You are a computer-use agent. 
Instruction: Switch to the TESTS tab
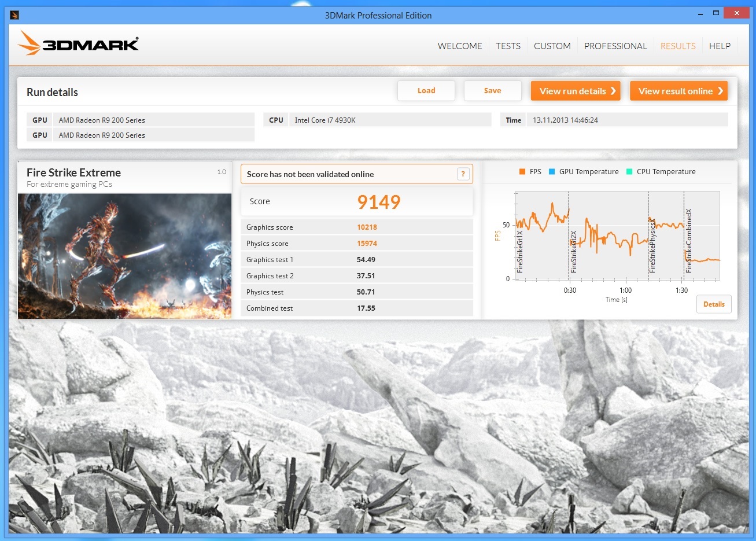pyautogui.click(x=508, y=46)
